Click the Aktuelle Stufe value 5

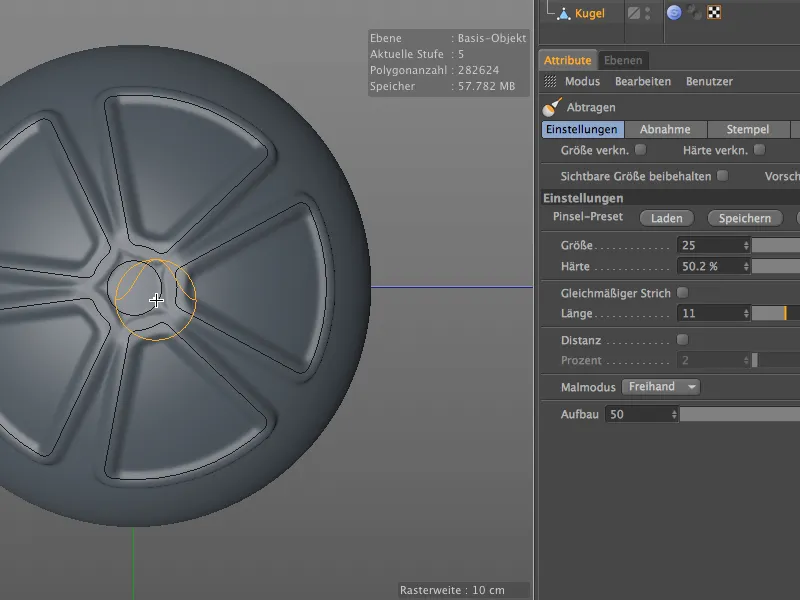pos(461,54)
